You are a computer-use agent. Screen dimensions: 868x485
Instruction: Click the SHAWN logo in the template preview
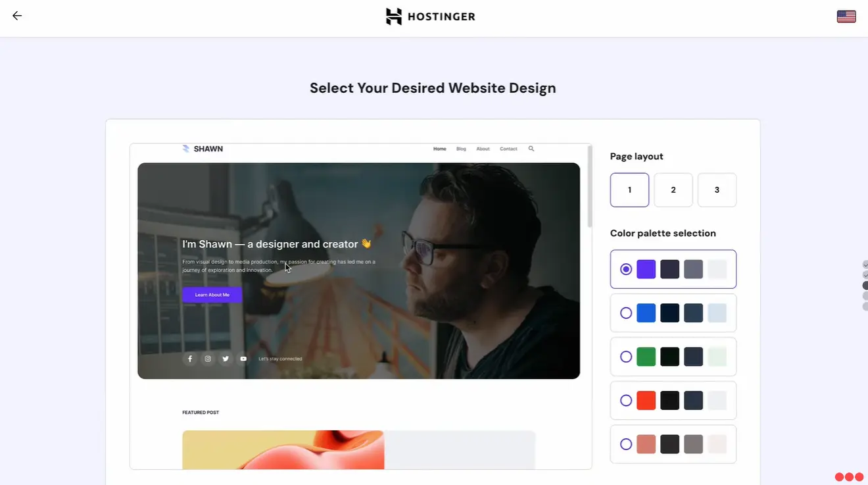coord(203,149)
